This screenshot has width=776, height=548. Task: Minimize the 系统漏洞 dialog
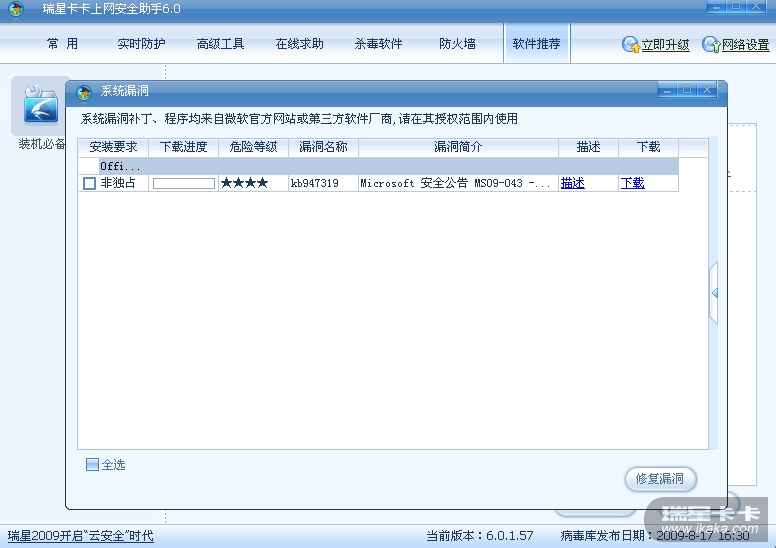pyautogui.click(x=668, y=90)
